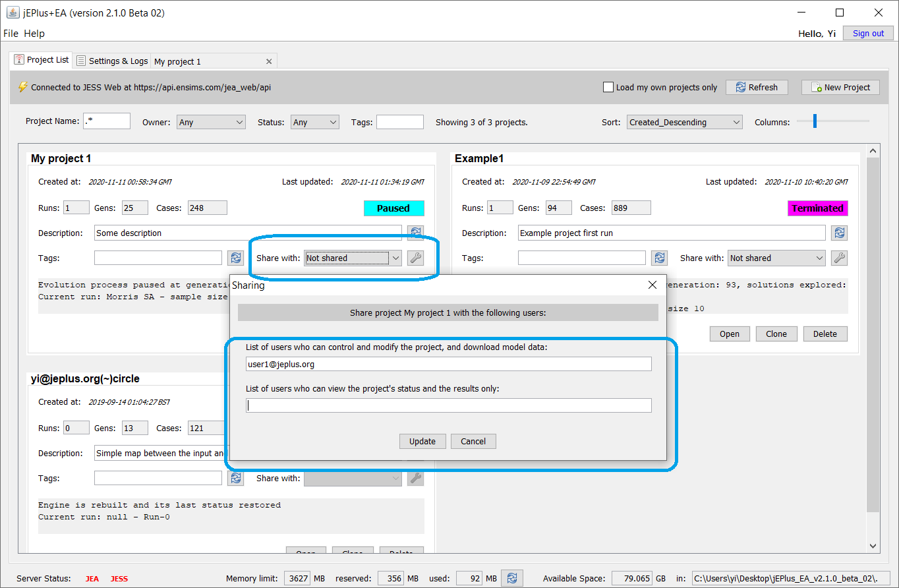Close the Sharing dialog

click(652, 285)
